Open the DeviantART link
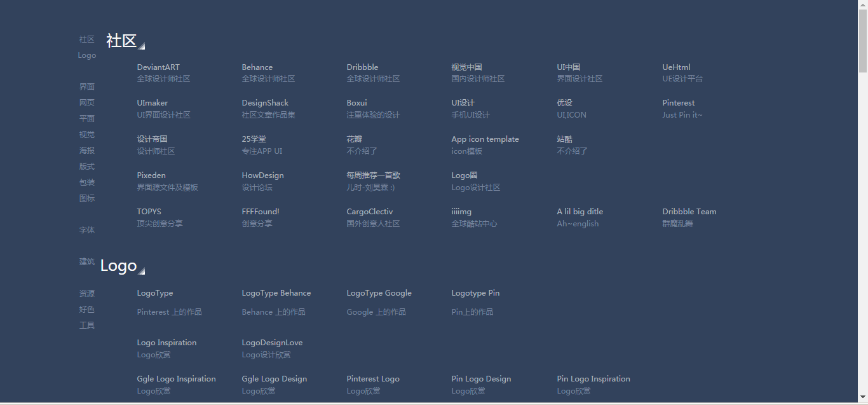Image resolution: width=868 pixels, height=405 pixels. click(158, 67)
